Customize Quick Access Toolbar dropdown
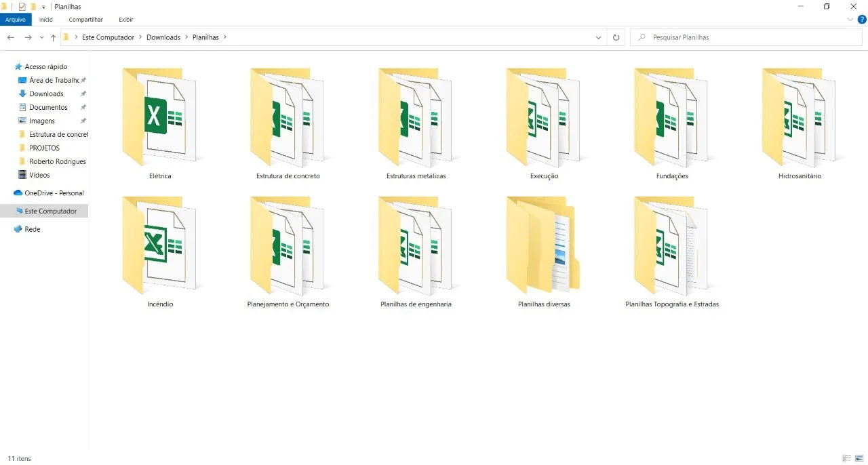This screenshot has width=868, height=465. click(x=43, y=7)
